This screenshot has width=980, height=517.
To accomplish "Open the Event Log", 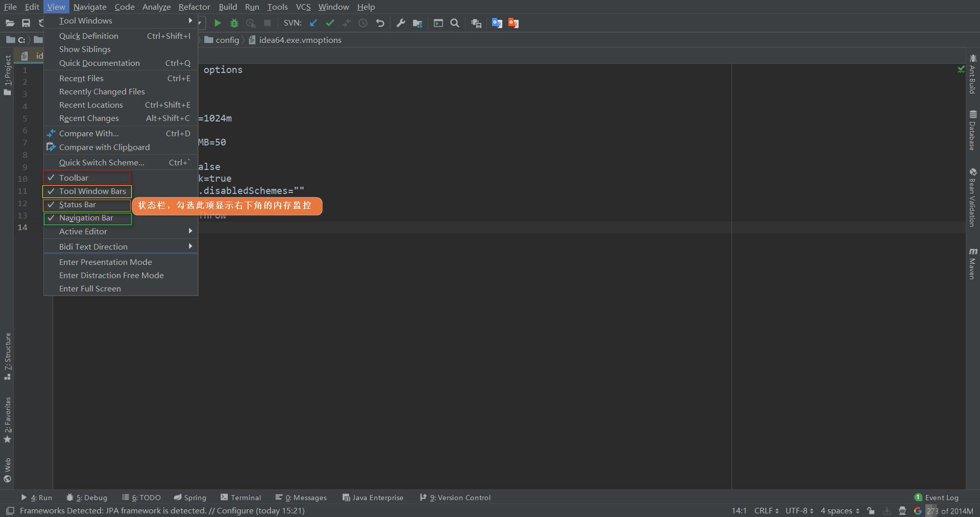I will tap(941, 498).
